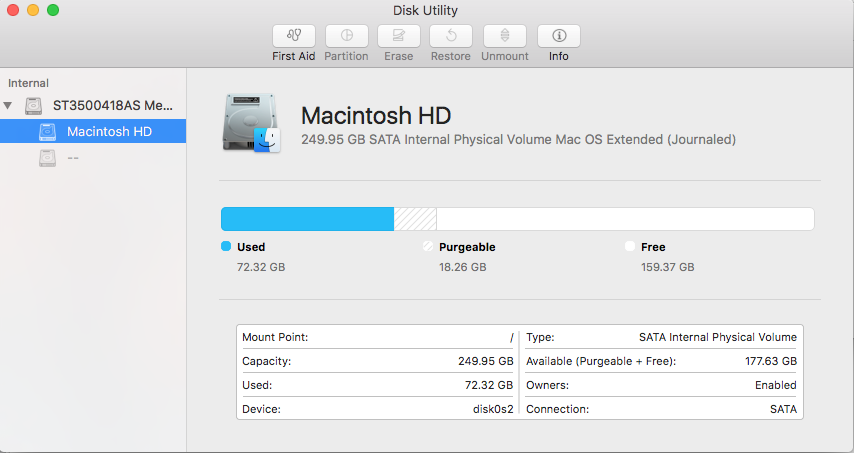The image size is (854, 453).
Task: Click the 'Owners:' label
Action: [x=547, y=385]
